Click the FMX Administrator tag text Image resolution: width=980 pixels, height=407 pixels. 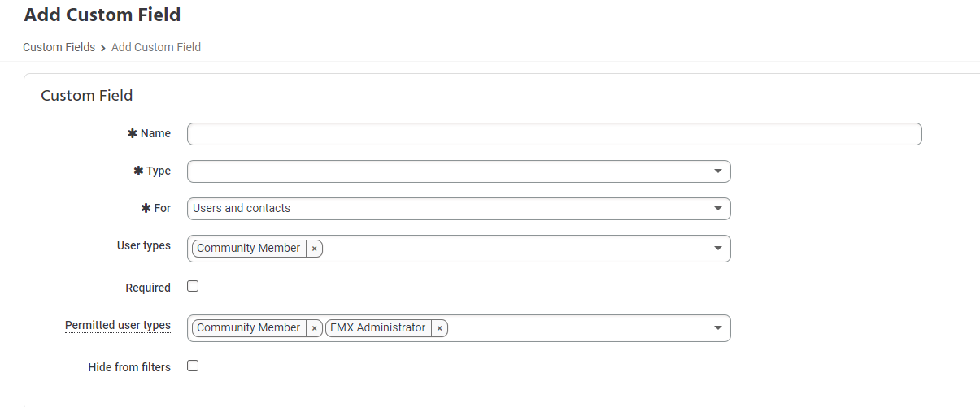coord(377,328)
